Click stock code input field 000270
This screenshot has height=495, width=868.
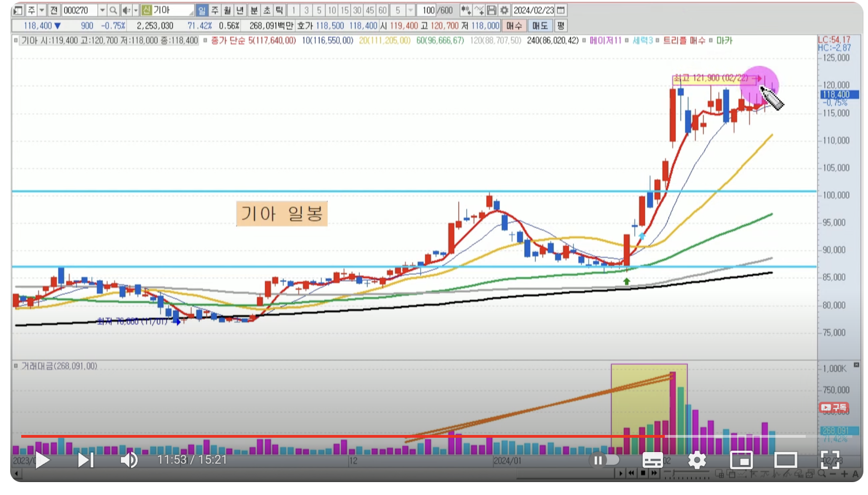79,10
